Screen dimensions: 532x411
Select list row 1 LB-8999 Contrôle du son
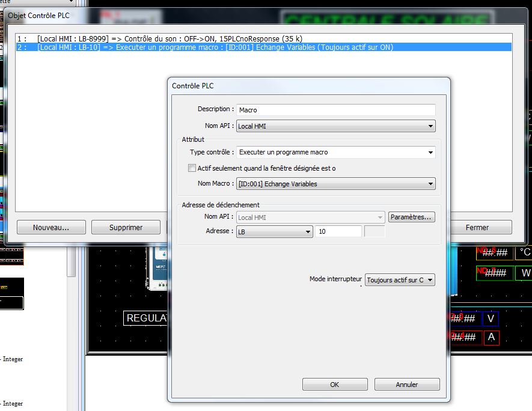pyautogui.click(x=264, y=38)
